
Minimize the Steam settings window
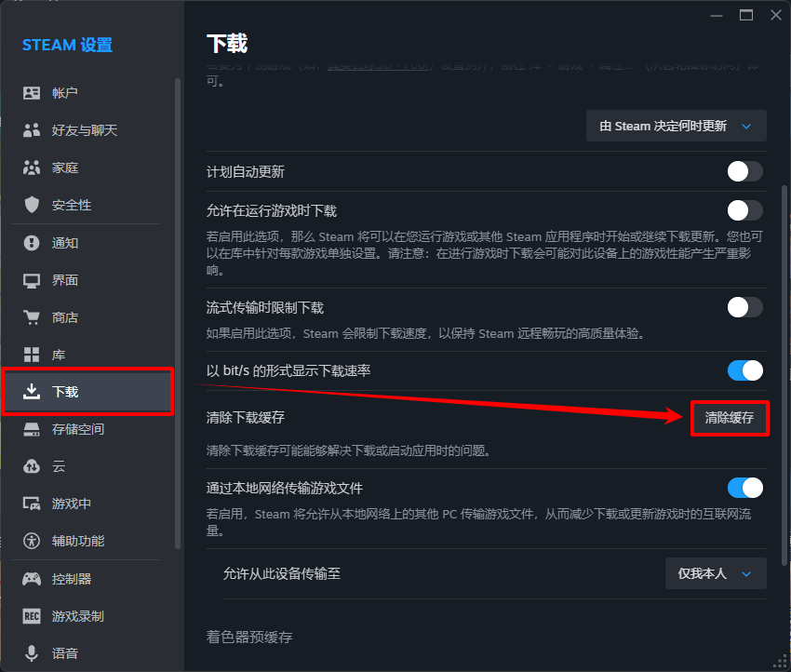pos(717,16)
